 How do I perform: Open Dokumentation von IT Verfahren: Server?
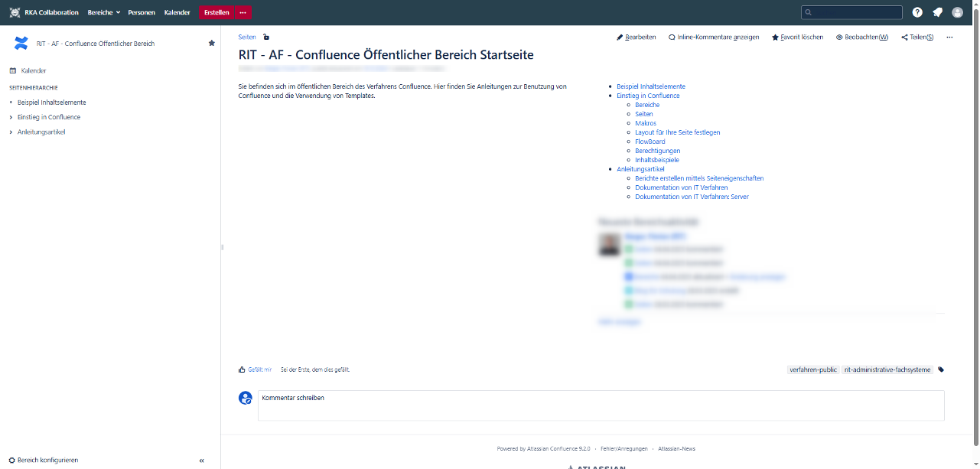pyautogui.click(x=692, y=197)
